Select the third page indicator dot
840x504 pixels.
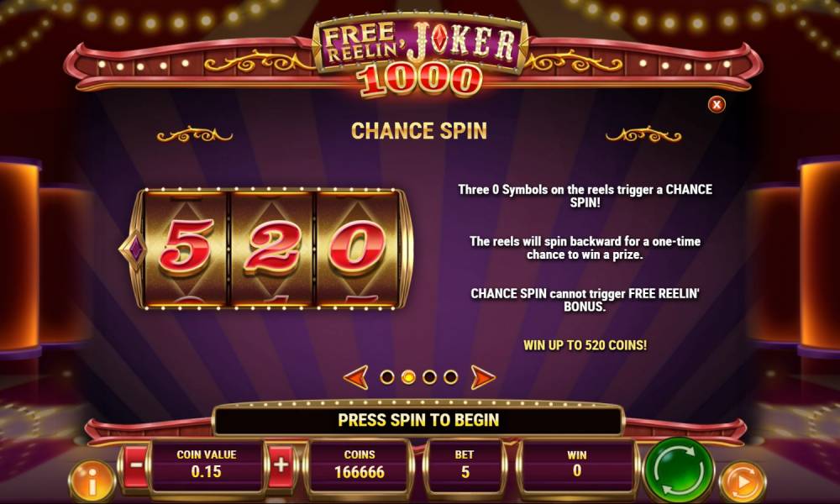coord(429,377)
